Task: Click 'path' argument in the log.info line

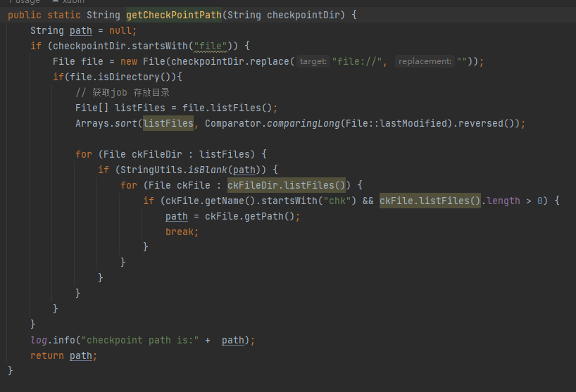Action: pyautogui.click(x=233, y=340)
